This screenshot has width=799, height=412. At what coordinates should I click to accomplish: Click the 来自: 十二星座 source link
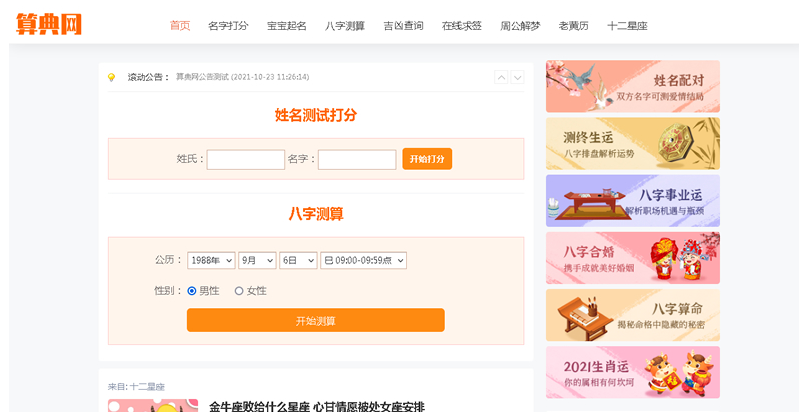pos(136,387)
